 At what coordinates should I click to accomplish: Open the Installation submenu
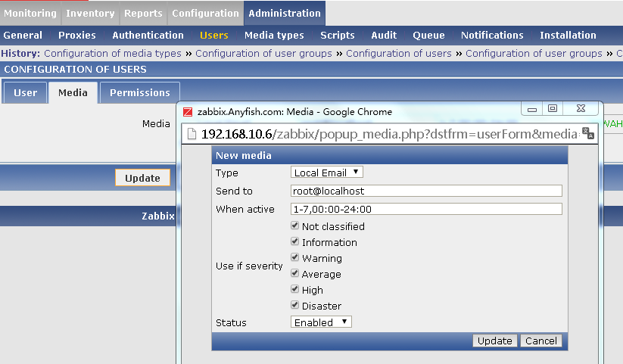(568, 36)
